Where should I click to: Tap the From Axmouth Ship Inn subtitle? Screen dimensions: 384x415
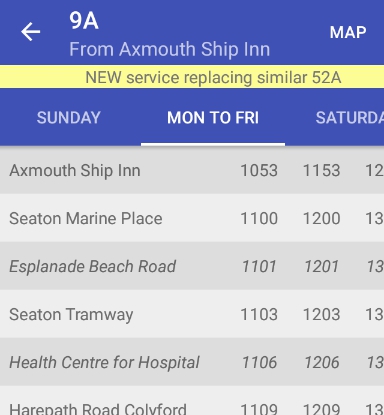(169, 49)
